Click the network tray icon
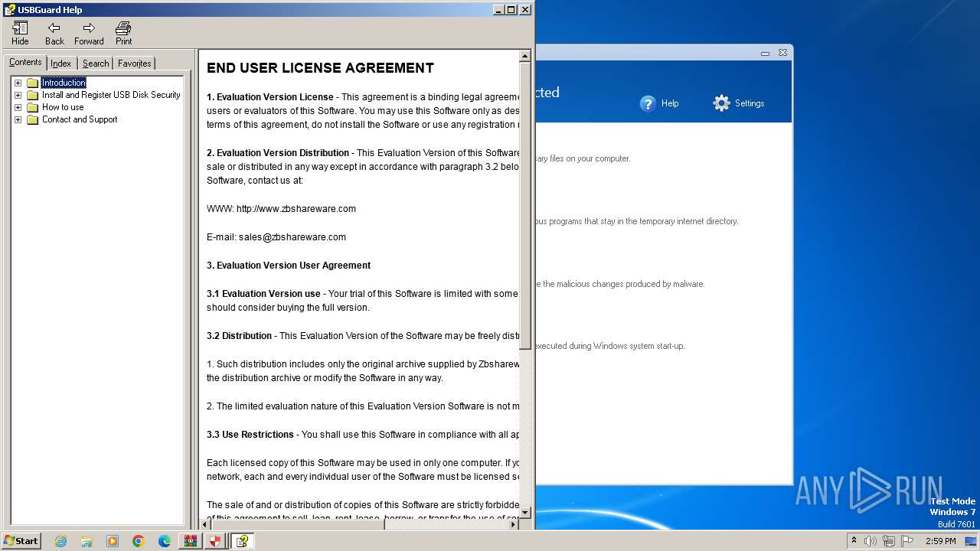This screenshot has height=551, width=980. [x=889, y=541]
